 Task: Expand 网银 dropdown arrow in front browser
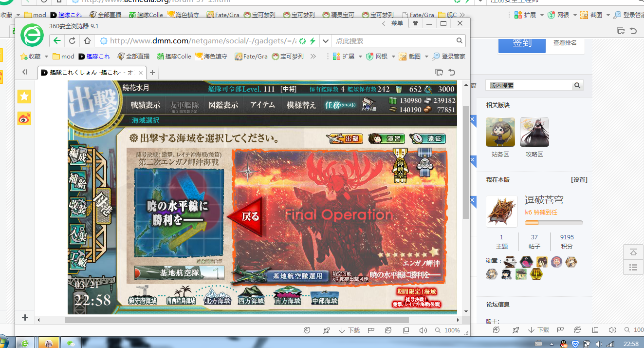click(393, 57)
